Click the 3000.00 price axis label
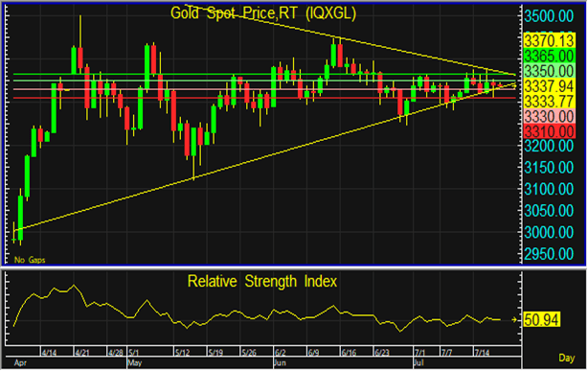The image size is (588, 371). click(x=549, y=232)
